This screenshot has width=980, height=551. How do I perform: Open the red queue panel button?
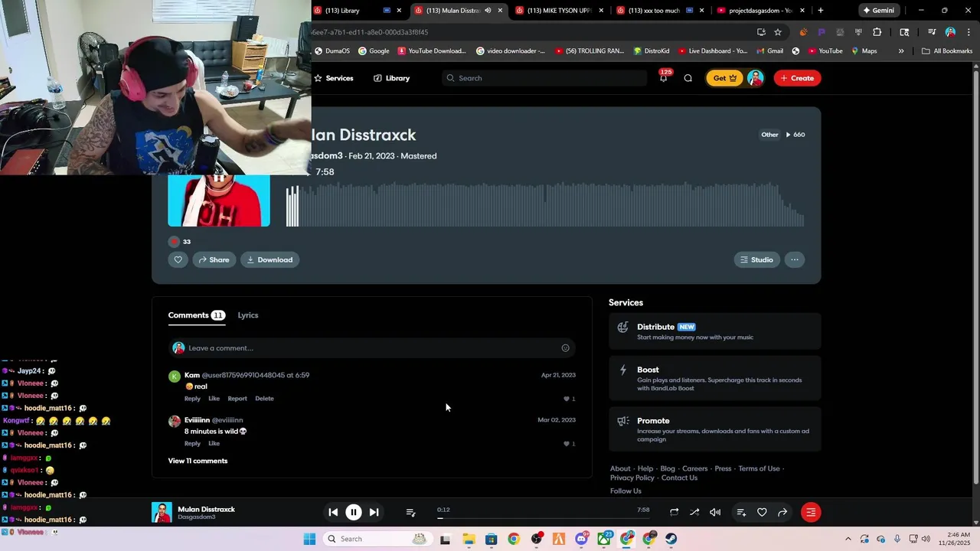811,512
